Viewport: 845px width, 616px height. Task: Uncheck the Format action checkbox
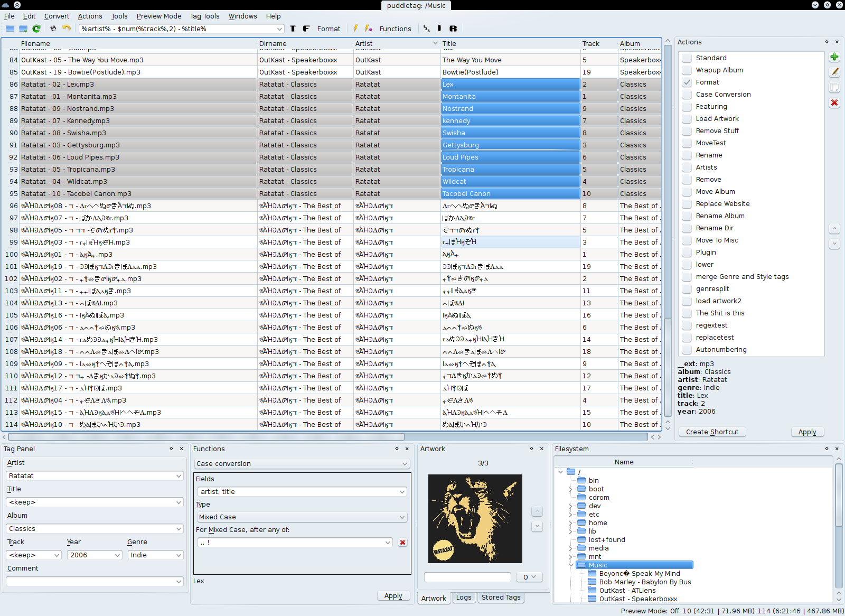[687, 82]
